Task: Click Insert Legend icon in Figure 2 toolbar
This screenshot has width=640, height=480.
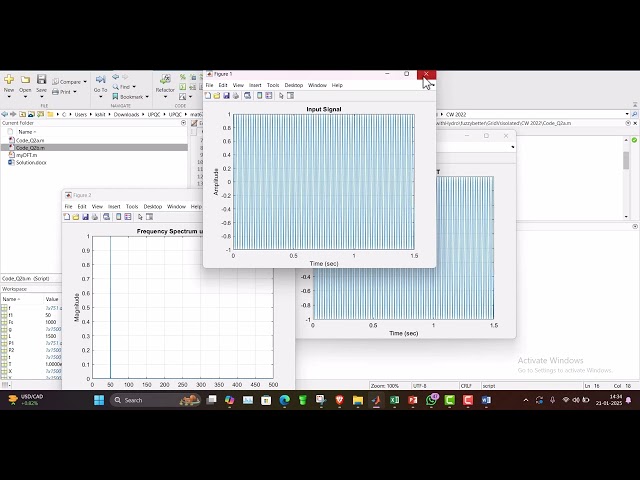Action: pyautogui.click(x=128, y=217)
